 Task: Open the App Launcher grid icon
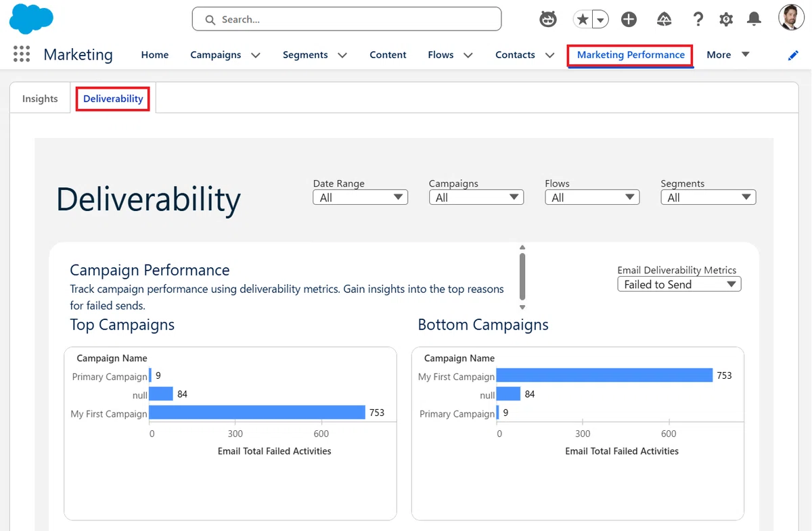pyautogui.click(x=22, y=54)
